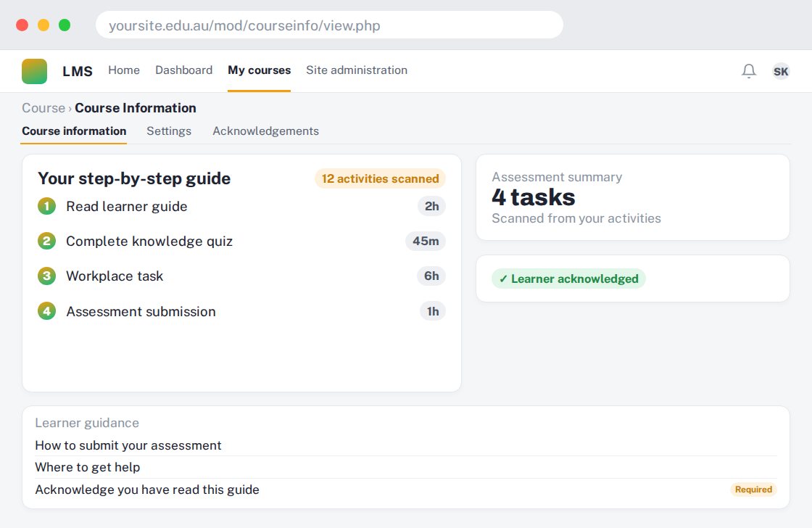Open Where to get help

[406, 467]
